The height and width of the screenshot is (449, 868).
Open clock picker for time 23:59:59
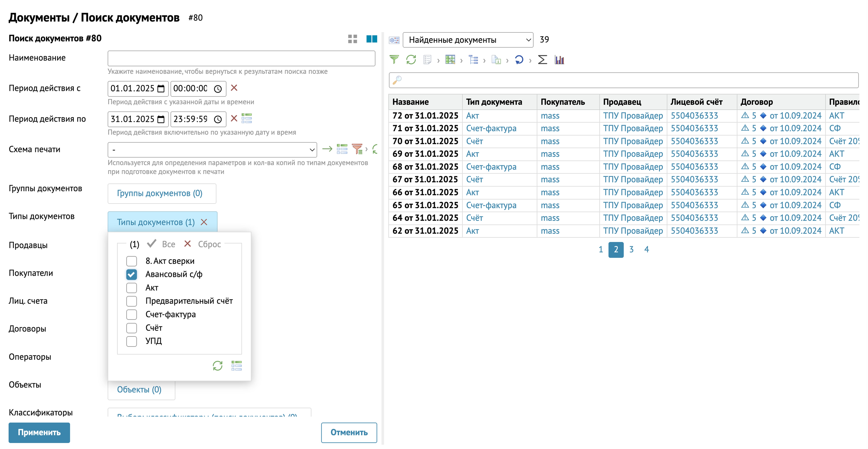[x=218, y=119]
